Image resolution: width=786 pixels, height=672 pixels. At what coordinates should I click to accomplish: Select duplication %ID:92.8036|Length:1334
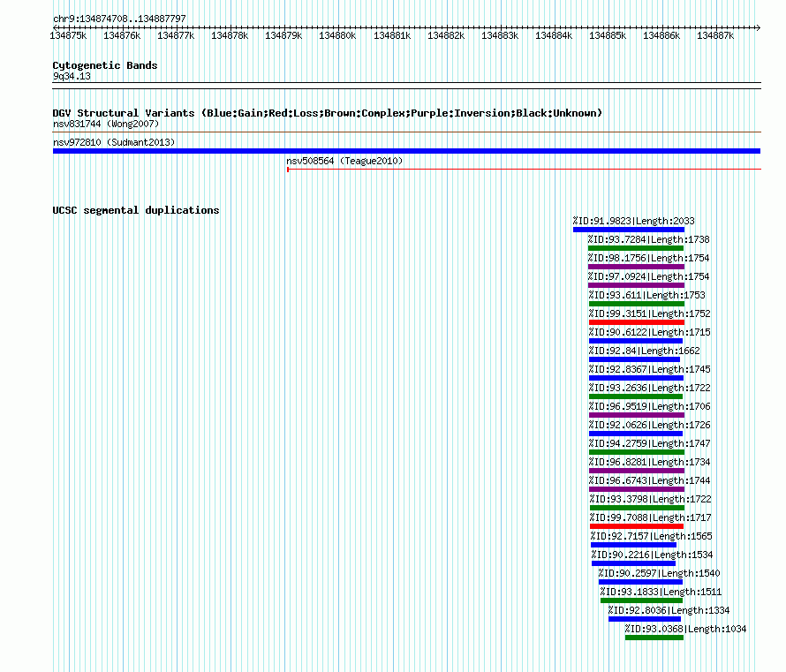[x=669, y=610]
